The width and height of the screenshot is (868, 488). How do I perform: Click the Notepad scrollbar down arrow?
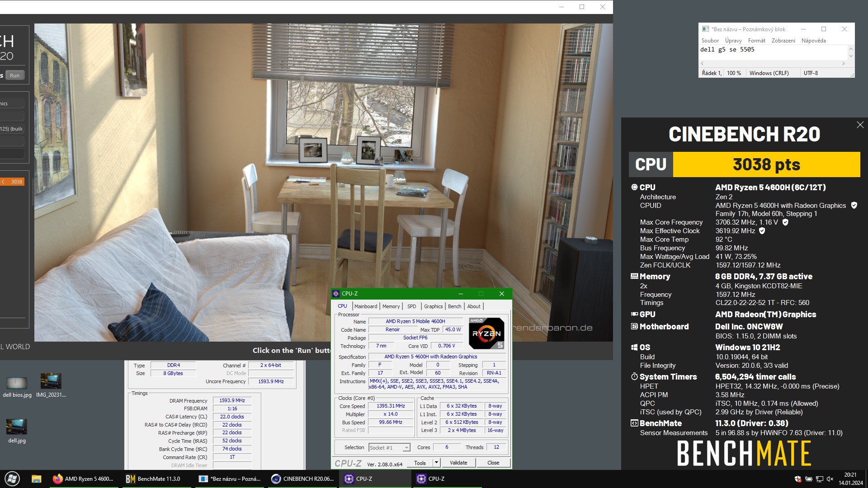[x=851, y=56]
